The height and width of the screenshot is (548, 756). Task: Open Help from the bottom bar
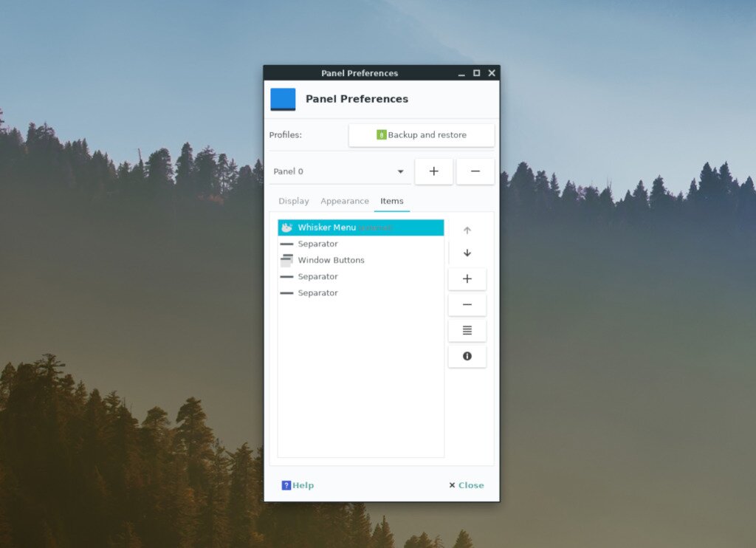point(298,485)
